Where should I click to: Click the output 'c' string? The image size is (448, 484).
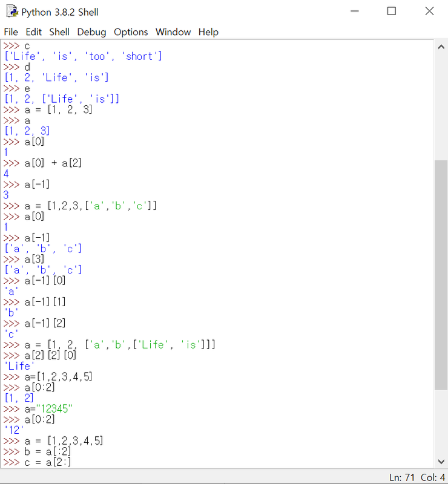12,334
